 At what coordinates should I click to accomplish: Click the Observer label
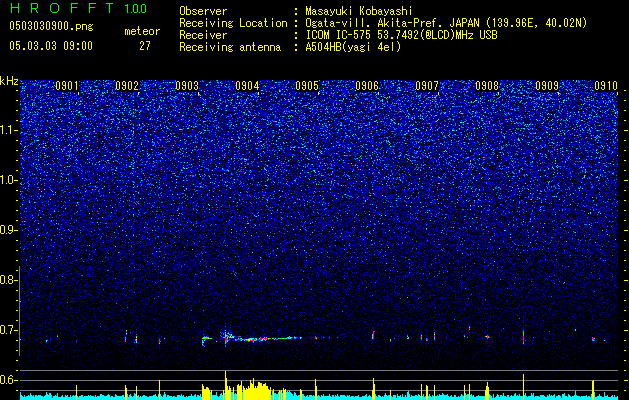tap(203, 11)
